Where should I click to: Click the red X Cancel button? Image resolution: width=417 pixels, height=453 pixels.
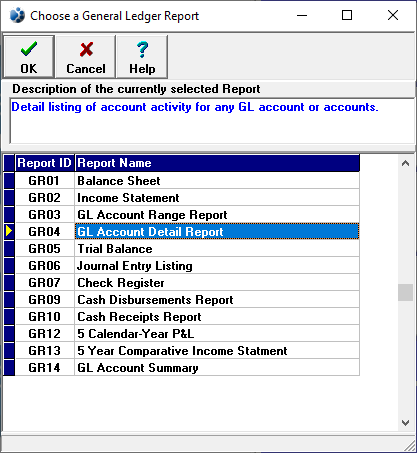coord(86,57)
